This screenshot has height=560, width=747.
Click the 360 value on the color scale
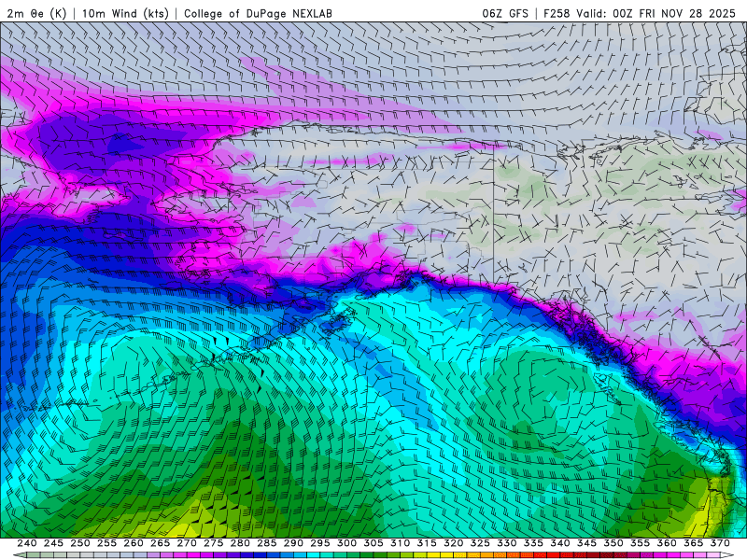[x=667, y=543]
